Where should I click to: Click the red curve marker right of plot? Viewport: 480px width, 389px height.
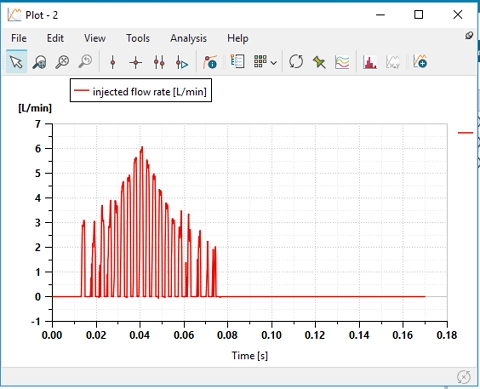pyautogui.click(x=465, y=133)
